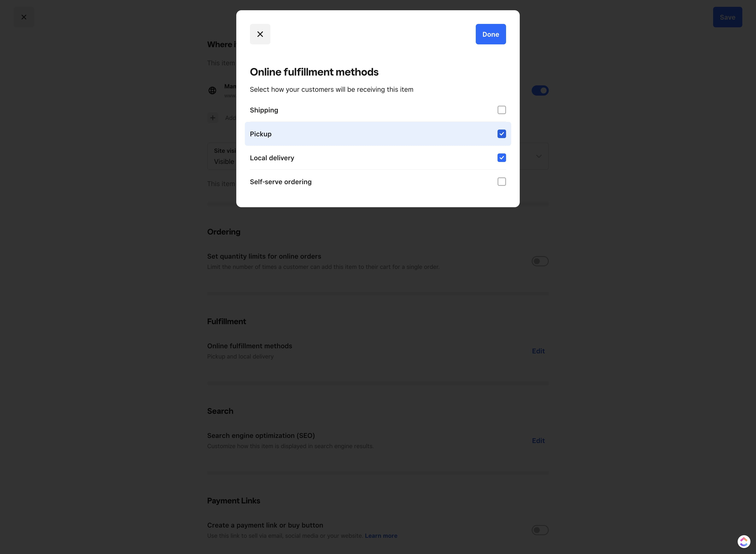Click the plus icon to add a channel

(x=213, y=118)
